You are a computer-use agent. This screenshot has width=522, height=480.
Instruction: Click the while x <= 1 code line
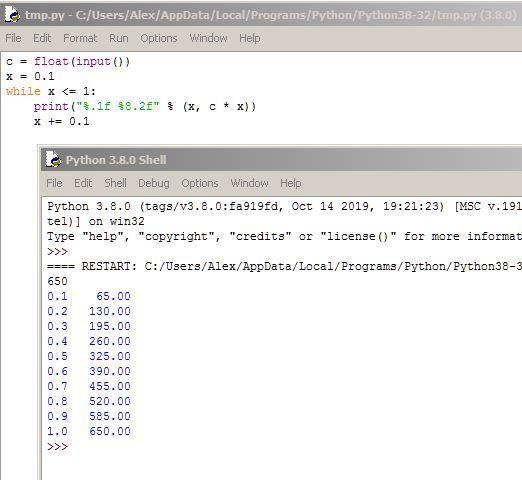point(51,91)
